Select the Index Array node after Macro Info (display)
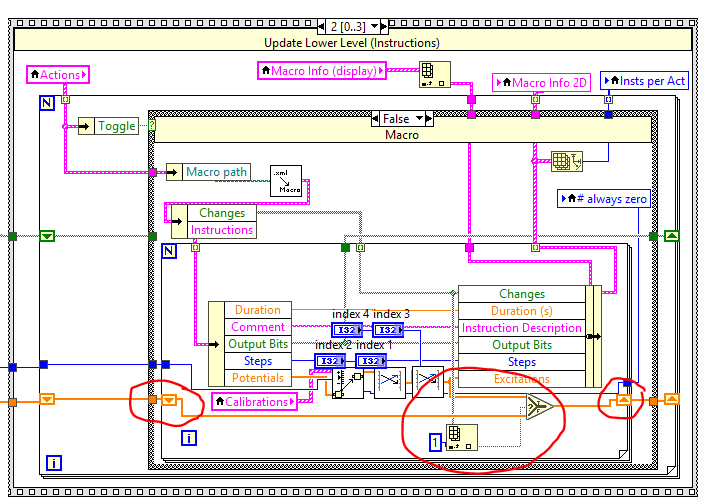 point(435,74)
